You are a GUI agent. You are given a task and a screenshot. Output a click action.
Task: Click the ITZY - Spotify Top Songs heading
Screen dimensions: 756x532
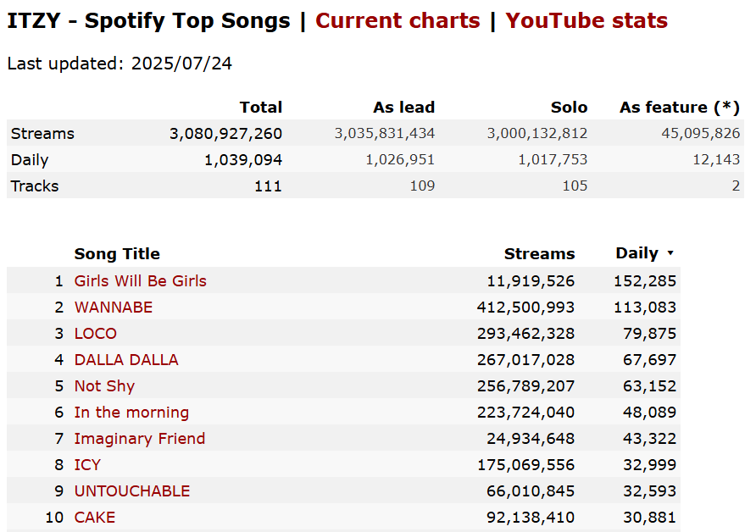click(149, 20)
